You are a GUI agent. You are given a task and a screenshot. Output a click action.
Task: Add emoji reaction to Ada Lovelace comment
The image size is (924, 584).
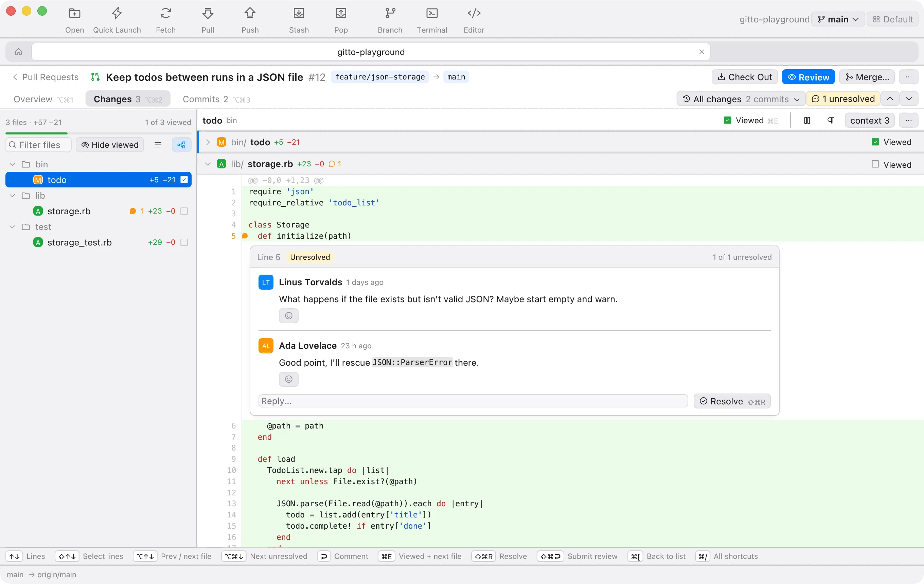(288, 379)
